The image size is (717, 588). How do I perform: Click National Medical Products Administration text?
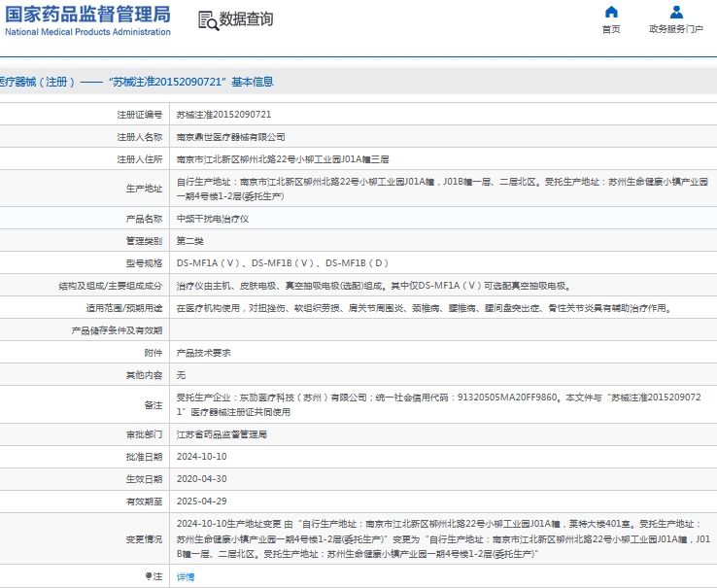pyautogui.click(x=87, y=32)
